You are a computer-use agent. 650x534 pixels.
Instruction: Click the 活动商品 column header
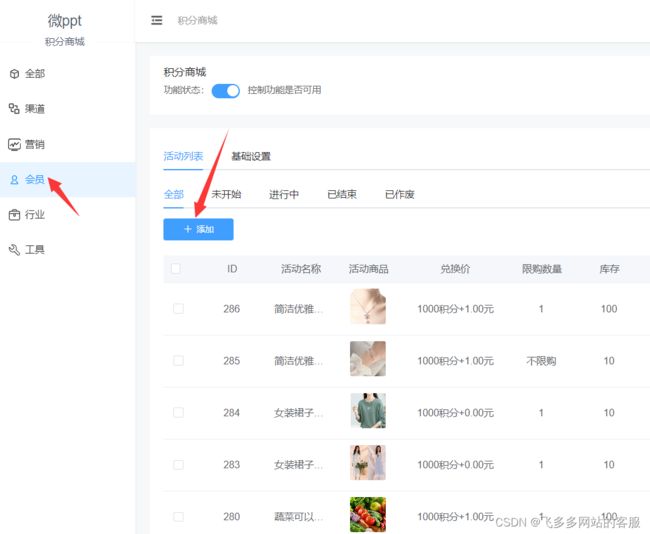click(369, 269)
